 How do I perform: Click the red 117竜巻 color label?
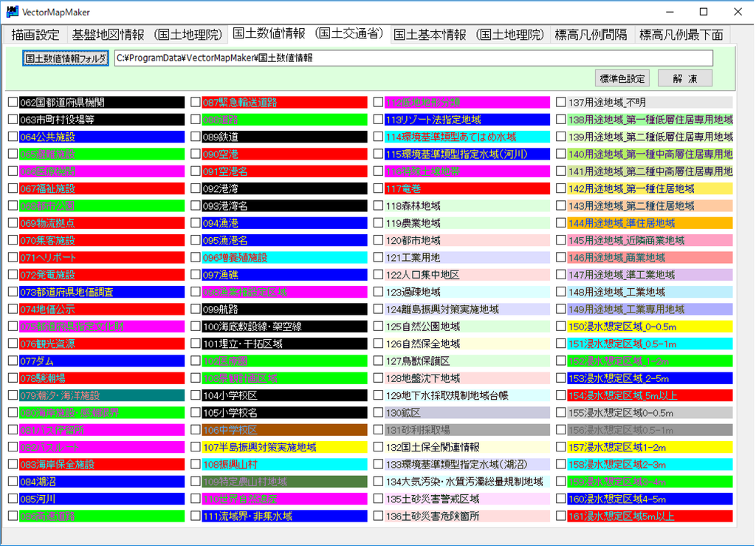click(x=467, y=188)
